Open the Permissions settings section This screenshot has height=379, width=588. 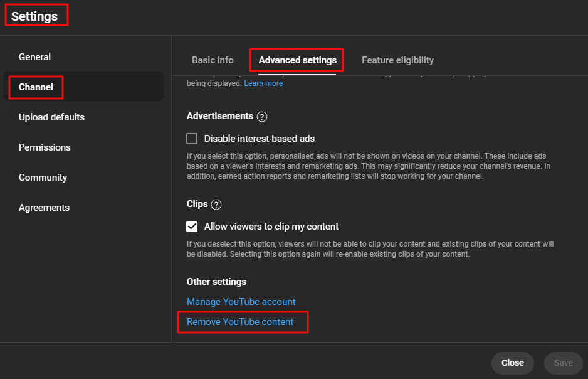tap(45, 147)
